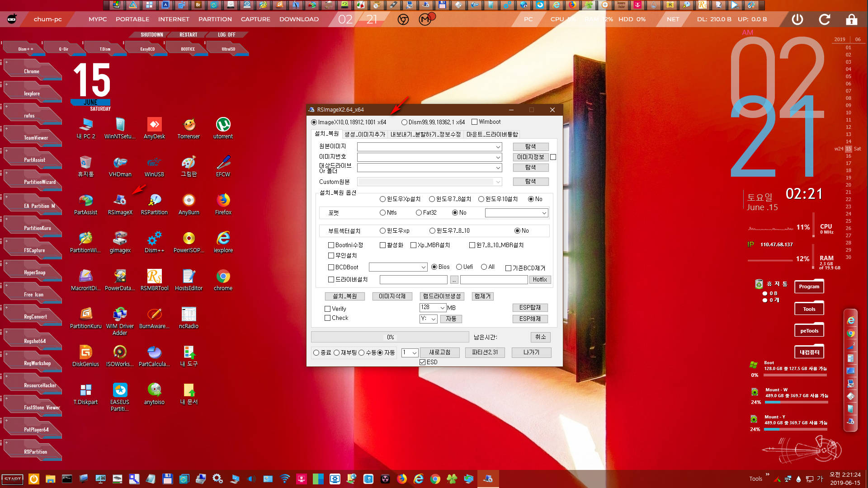Open PartAssist desktop icon
The image size is (868, 488).
85,204
